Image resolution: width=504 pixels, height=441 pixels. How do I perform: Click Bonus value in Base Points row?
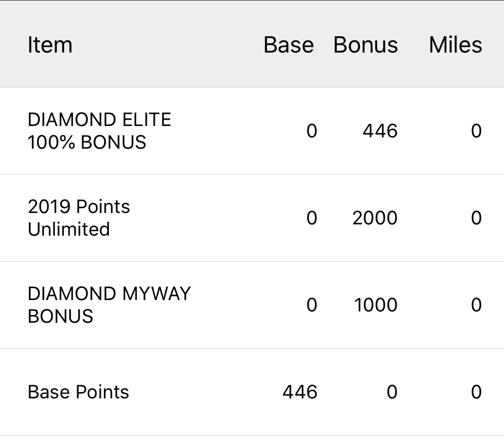pos(392,392)
